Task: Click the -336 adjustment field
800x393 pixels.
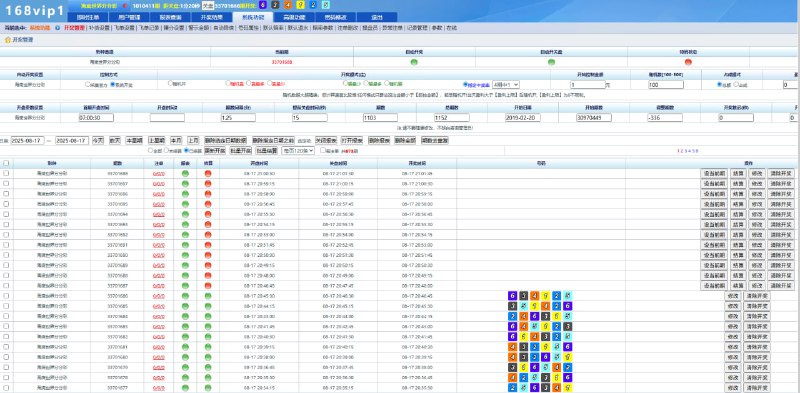Action: coord(664,118)
